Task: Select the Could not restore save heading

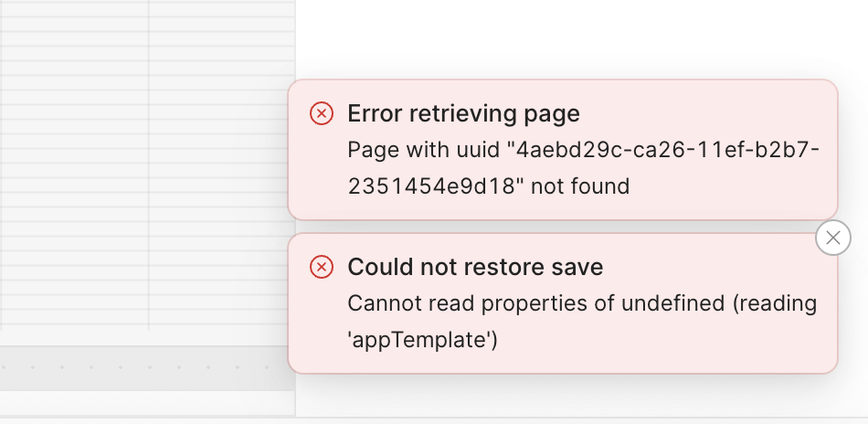Action: click(x=475, y=267)
